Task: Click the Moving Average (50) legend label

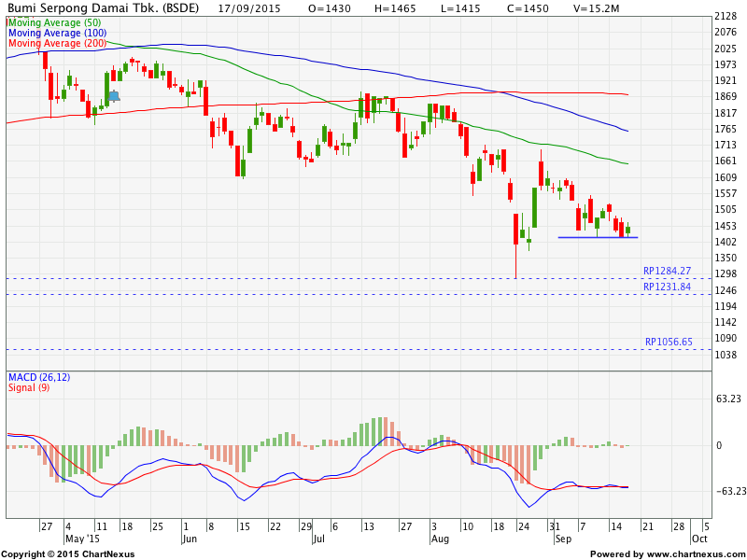Action: click(x=54, y=21)
